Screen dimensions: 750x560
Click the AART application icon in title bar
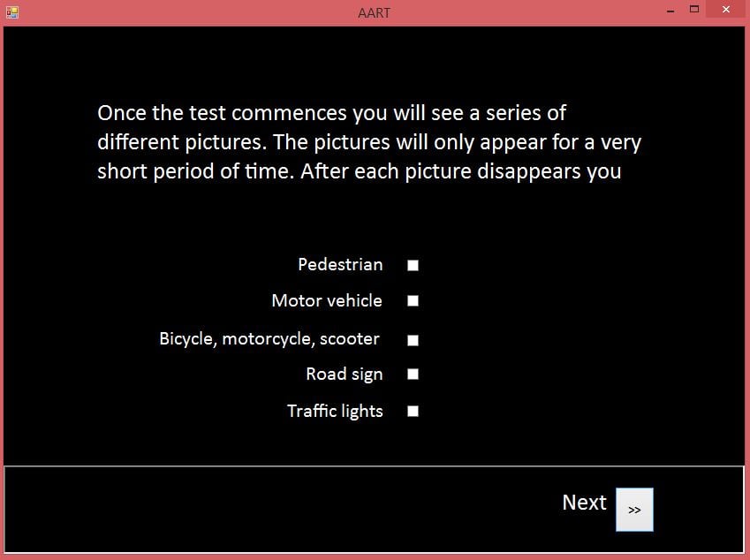point(11,11)
